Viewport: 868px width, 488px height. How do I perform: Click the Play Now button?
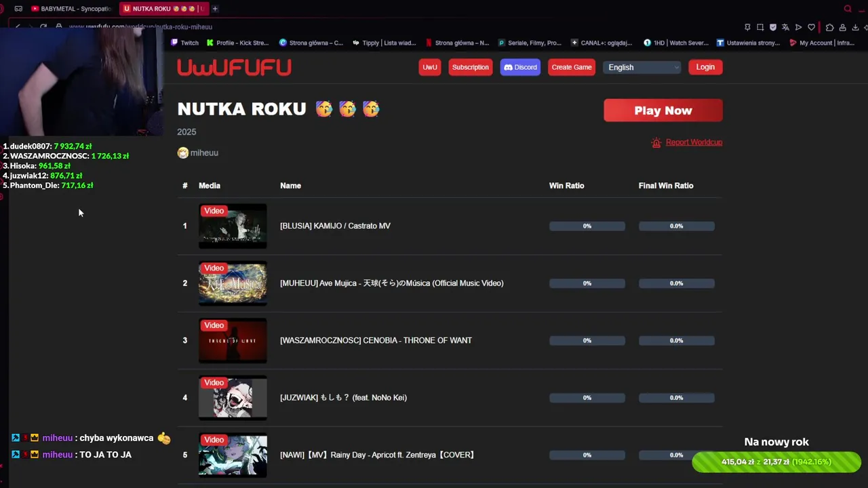(663, 110)
